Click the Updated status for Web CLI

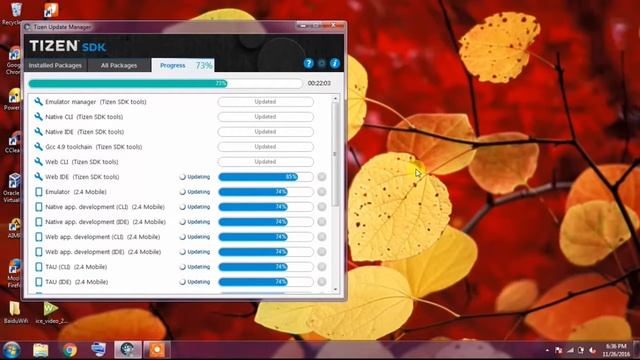click(266, 162)
